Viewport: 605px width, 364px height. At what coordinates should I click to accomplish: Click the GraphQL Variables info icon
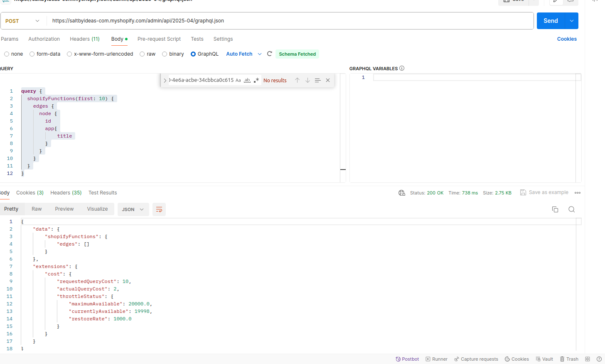pyautogui.click(x=402, y=68)
